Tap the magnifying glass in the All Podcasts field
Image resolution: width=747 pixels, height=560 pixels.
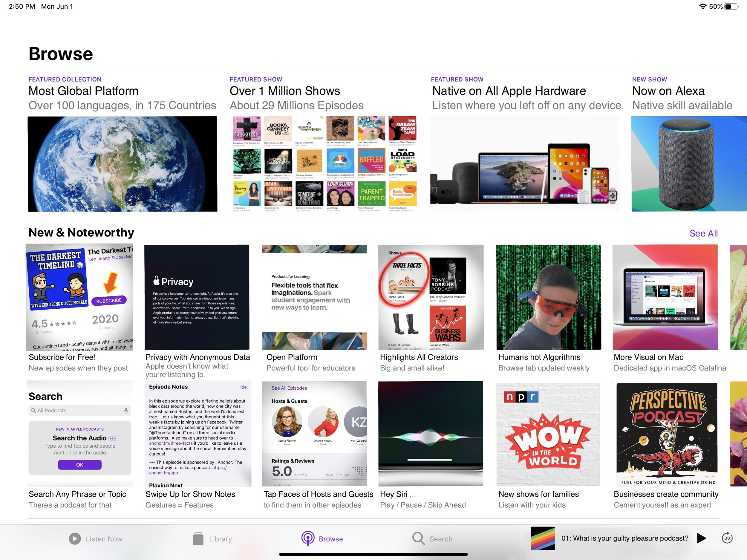coord(33,410)
